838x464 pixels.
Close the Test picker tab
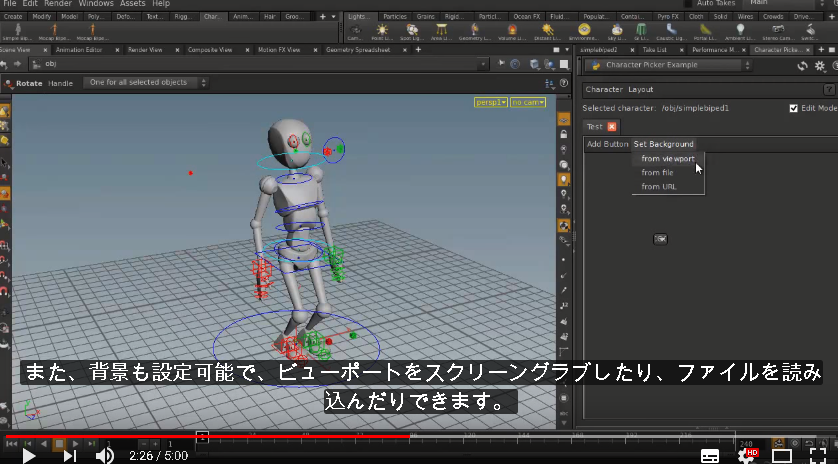click(612, 127)
